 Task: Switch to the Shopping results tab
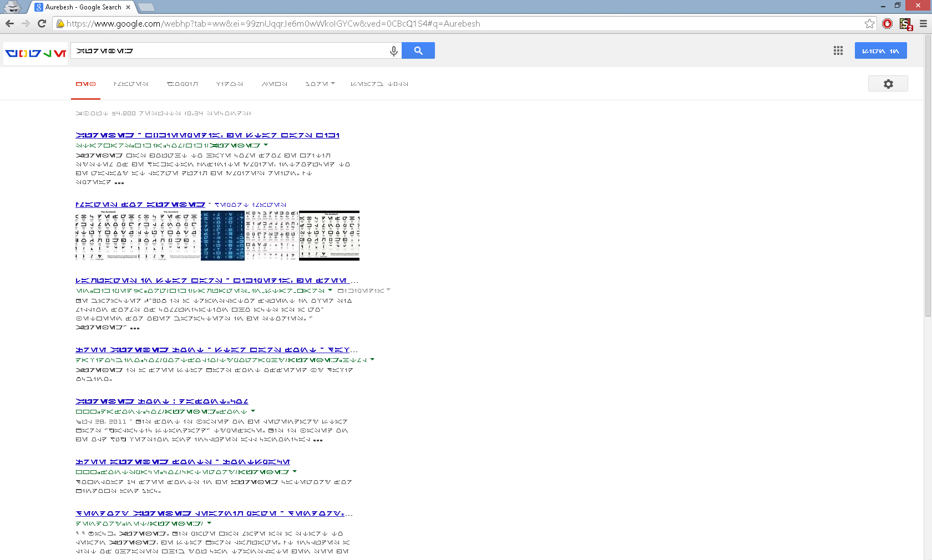183,84
